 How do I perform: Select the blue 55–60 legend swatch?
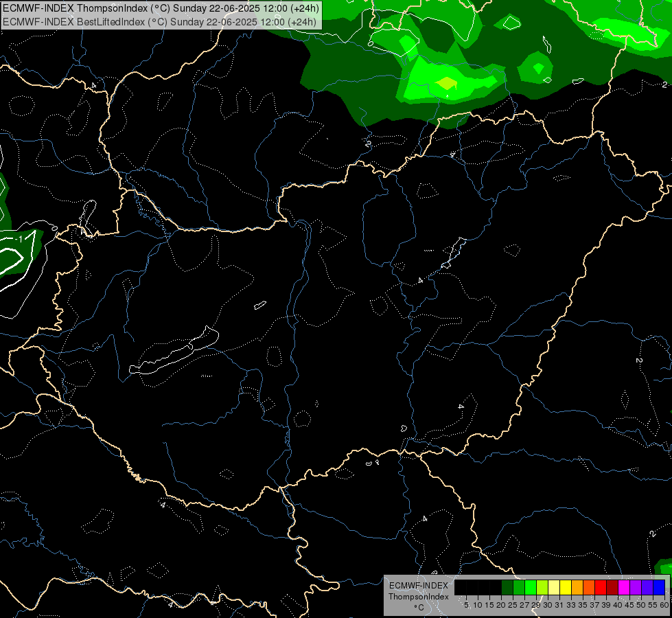[659, 588]
